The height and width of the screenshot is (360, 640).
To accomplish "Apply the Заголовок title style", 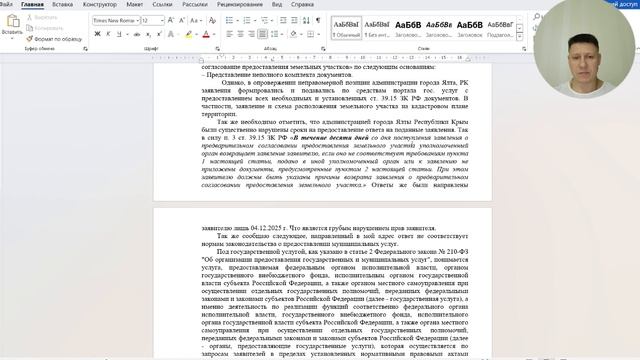I will [x=469, y=28].
